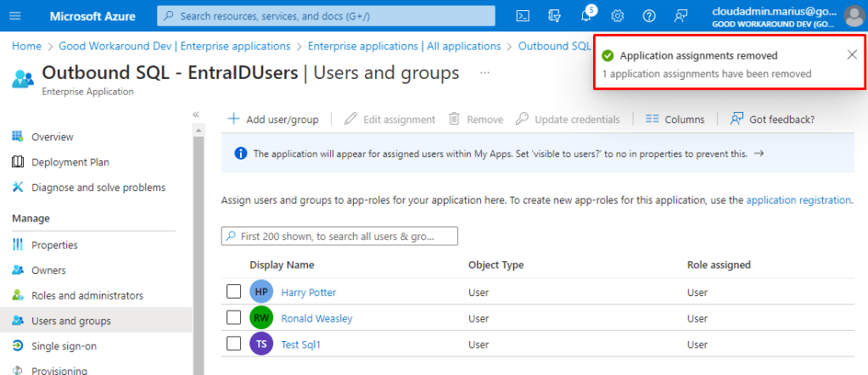Open the notifications bell icon
Screen dimensions: 868x375
tap(586, 16)
